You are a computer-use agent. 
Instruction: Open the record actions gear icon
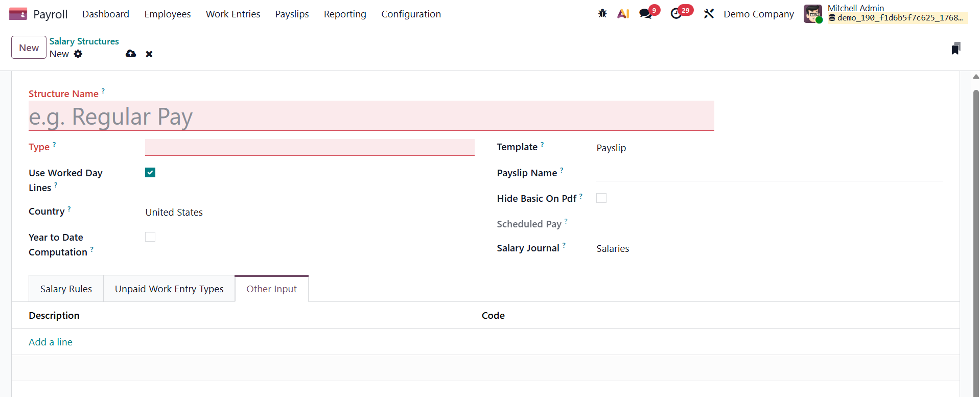(x=78, y=54)
